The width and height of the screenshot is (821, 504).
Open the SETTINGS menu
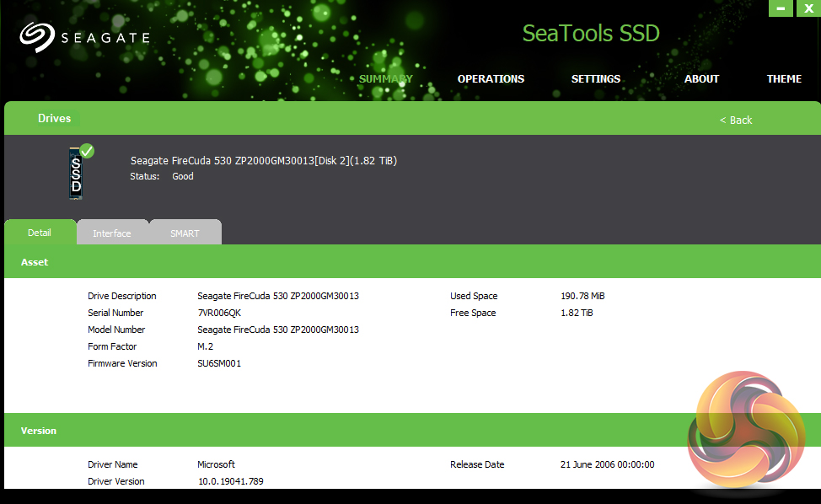click(596, 79)
